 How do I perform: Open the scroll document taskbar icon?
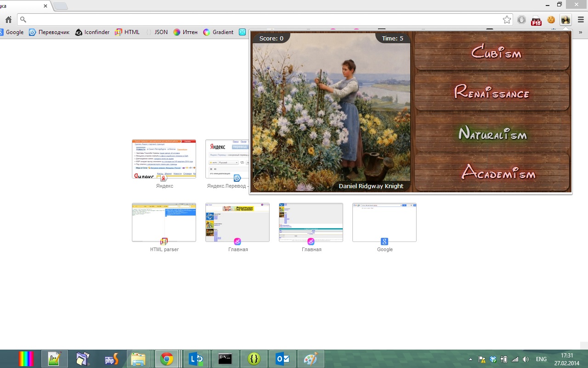tap(83, 359)
